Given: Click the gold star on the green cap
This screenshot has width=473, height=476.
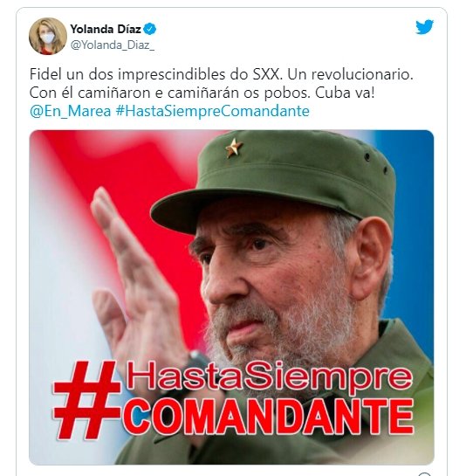Looking at the screenshot, I should click(x=234, y=148).
